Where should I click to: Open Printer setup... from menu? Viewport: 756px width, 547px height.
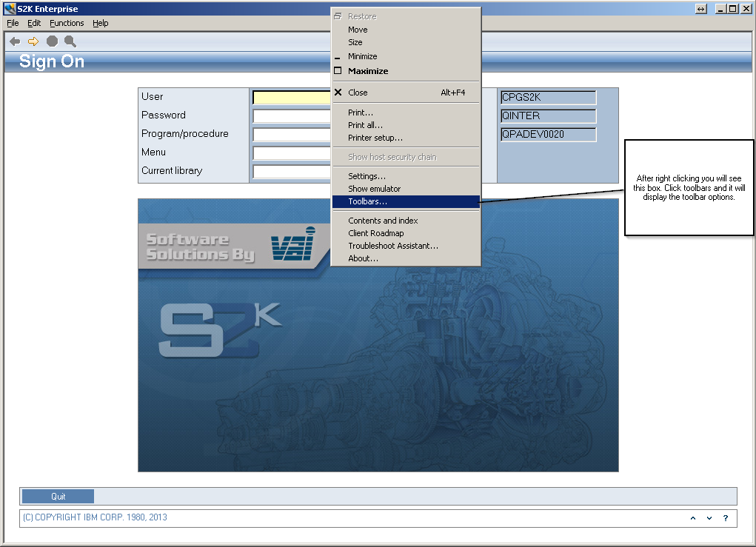coord(406,138)
